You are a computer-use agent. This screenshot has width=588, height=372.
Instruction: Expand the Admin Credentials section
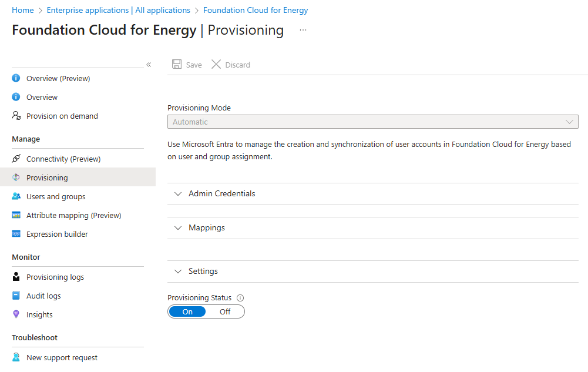pos(373,194)
